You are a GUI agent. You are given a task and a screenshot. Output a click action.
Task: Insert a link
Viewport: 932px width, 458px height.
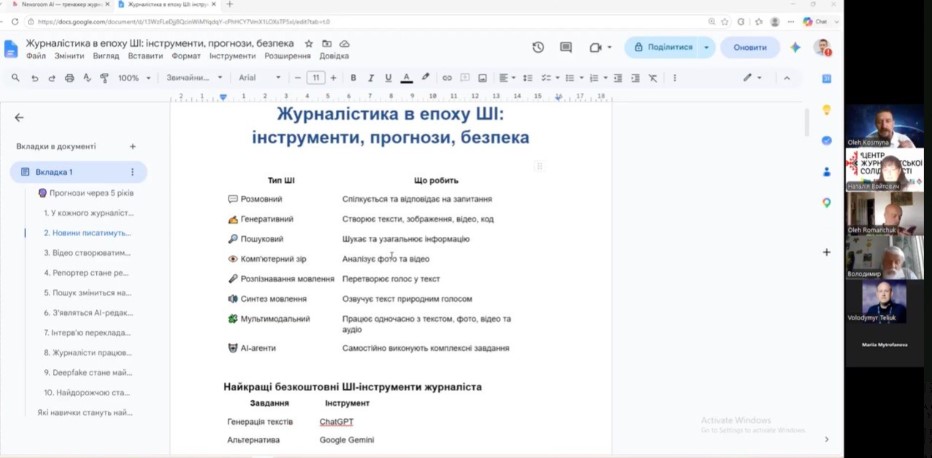pos(447,78)
